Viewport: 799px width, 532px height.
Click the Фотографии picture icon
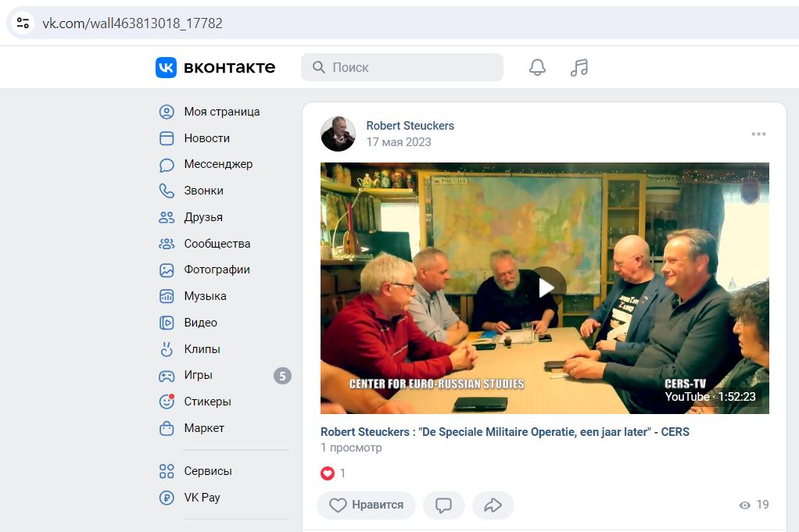click(x=167, y=270)
